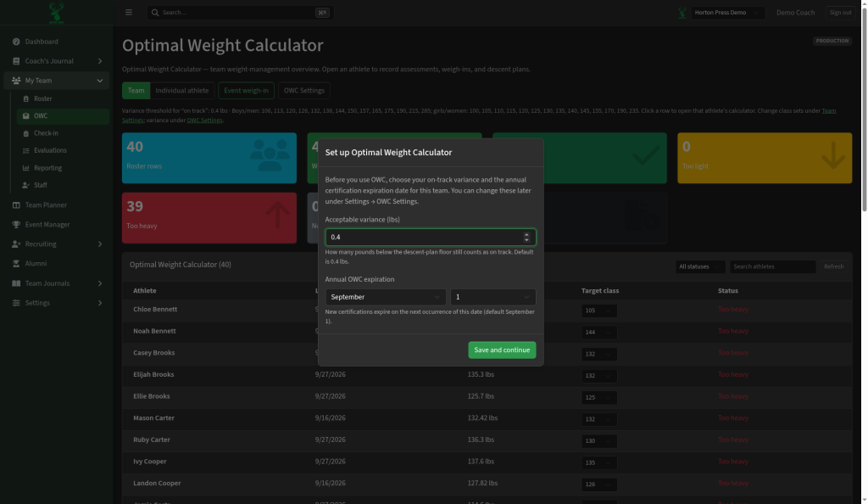The width and height of the screenshot is (868, 504).
Task: Click the Acceptable variance input field
Action: point(430,237)
